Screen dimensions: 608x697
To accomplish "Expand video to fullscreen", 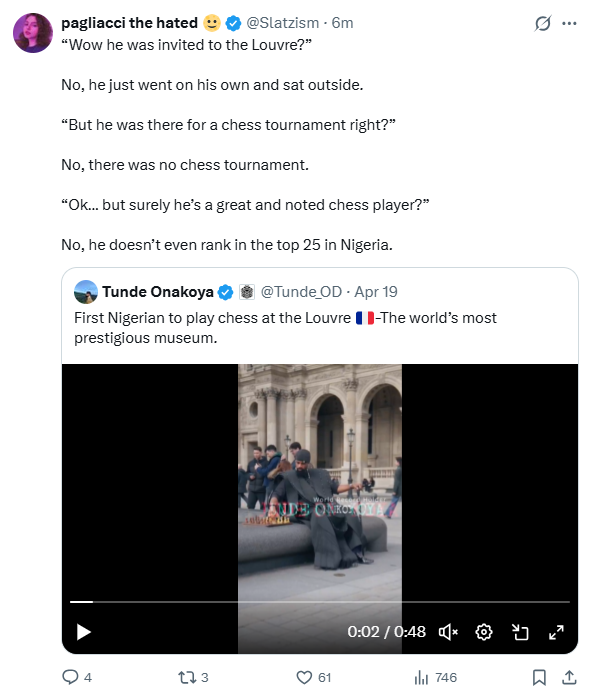I will [x=556, y=632].
